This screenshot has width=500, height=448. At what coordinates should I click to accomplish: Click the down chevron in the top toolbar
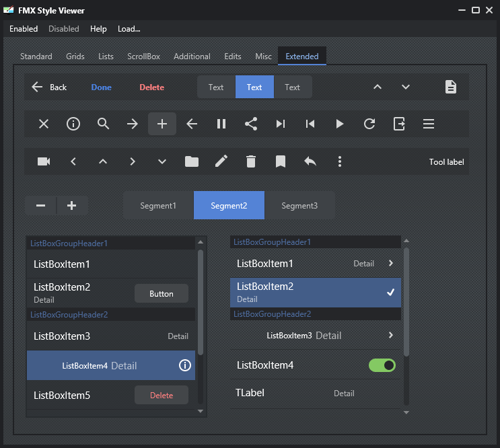[406, 87]
